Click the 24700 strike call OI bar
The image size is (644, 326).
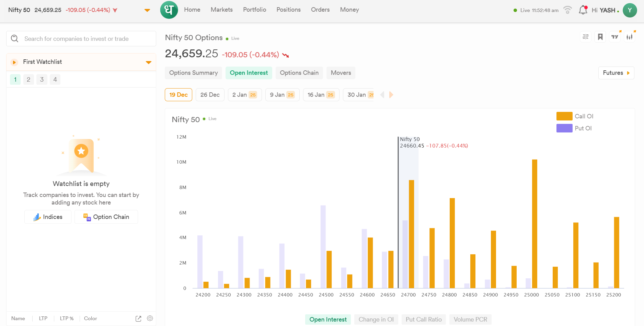point(412,234)
